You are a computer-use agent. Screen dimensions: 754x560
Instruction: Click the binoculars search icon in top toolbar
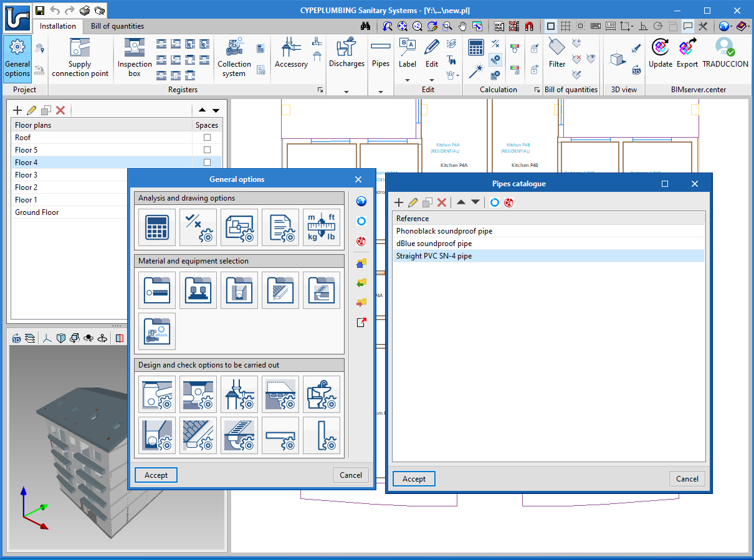(x=366, y=26)
